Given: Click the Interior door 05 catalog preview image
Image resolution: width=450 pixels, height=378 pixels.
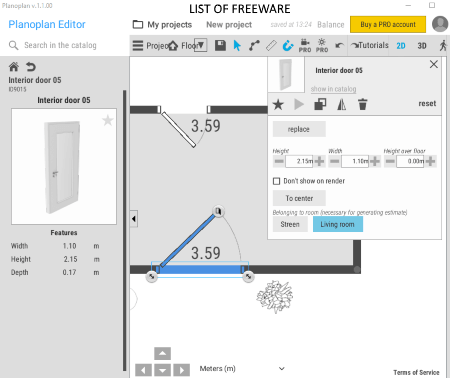Looking at the screenshot, I should [64, 166].
